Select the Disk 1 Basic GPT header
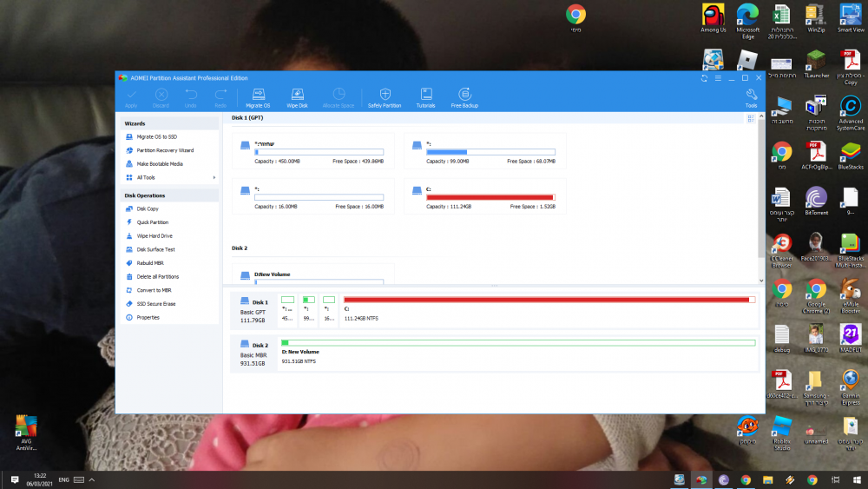The image size is (868, 489). click(253, 310)
